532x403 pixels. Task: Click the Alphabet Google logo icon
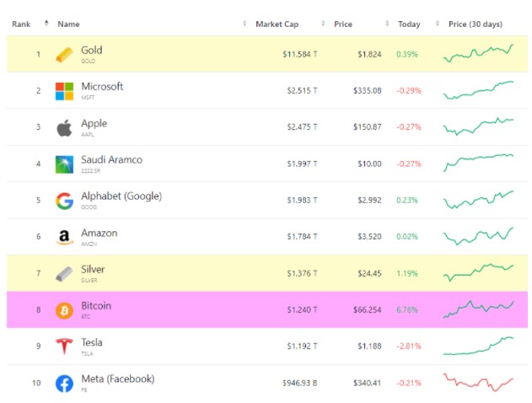tap(64, 201)
